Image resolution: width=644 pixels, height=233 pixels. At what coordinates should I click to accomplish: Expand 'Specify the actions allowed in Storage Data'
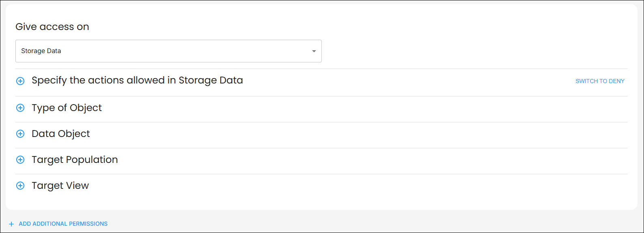click(137, 80)
